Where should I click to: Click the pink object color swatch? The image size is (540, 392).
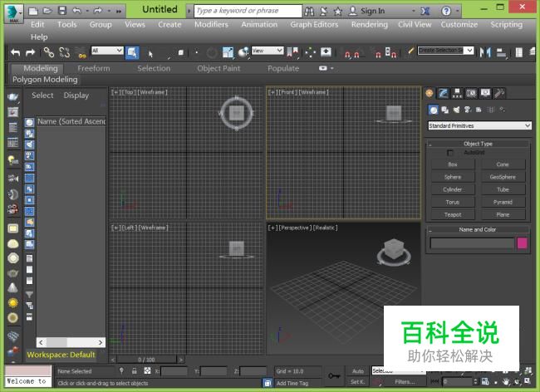pyautogui.click(x=523, y=243)
